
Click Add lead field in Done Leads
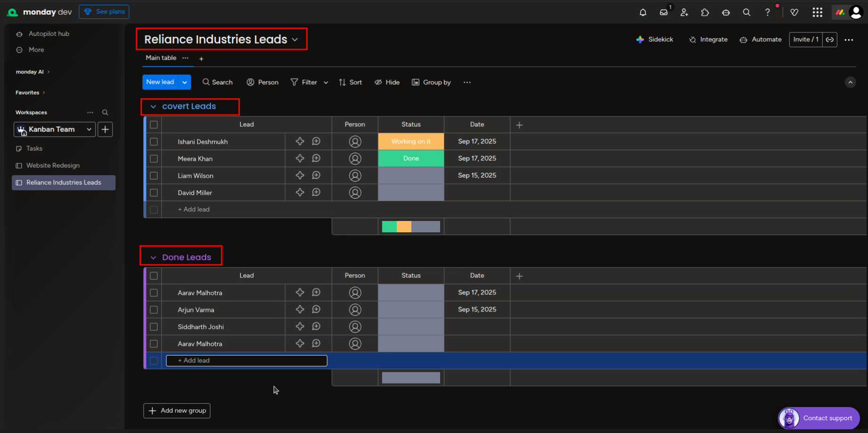(x=247, y=360)
